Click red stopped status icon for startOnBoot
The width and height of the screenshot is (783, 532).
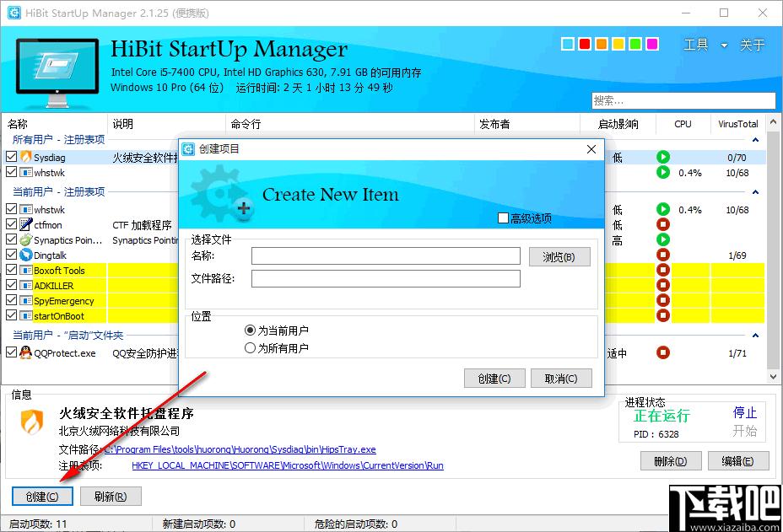coord(662,316)
